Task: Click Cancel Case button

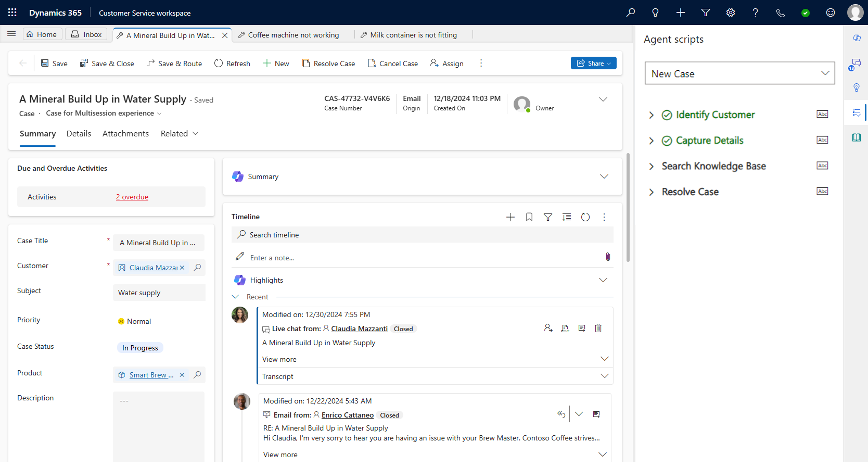Action: 393,63
